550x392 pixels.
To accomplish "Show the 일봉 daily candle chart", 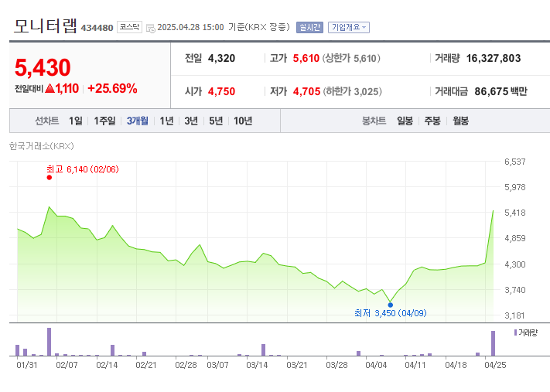I will (405, 121).
